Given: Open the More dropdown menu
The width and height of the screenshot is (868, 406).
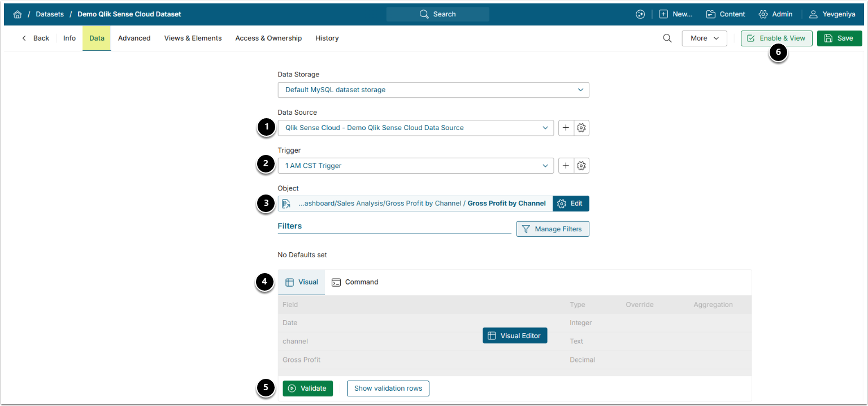Looking at the screenshot, I should click(704, 38).
